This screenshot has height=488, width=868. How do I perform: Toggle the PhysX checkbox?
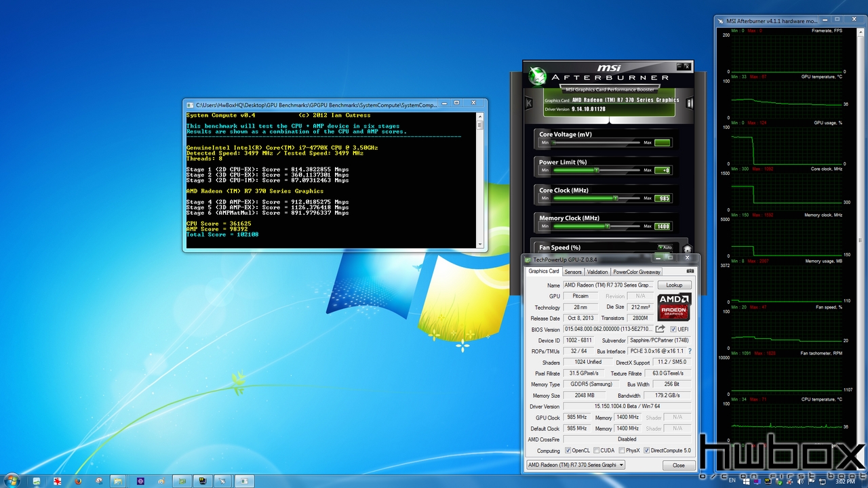(x=621, y=451)
